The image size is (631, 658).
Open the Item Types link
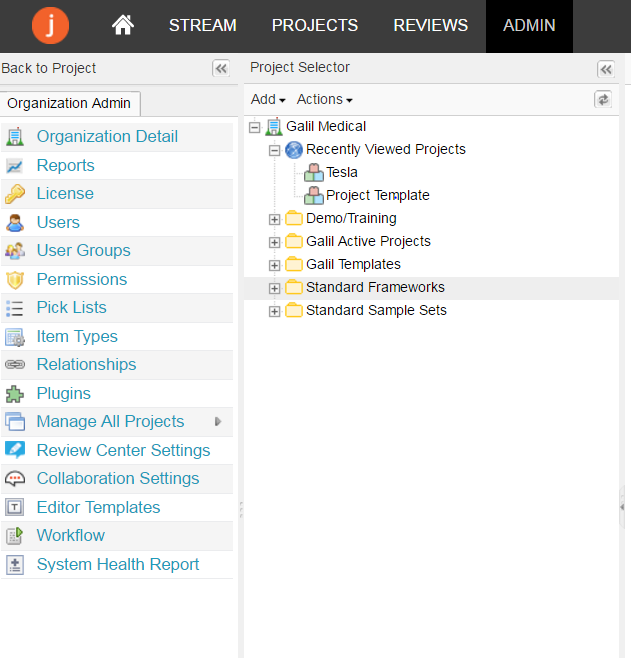[x=77, y=337]
